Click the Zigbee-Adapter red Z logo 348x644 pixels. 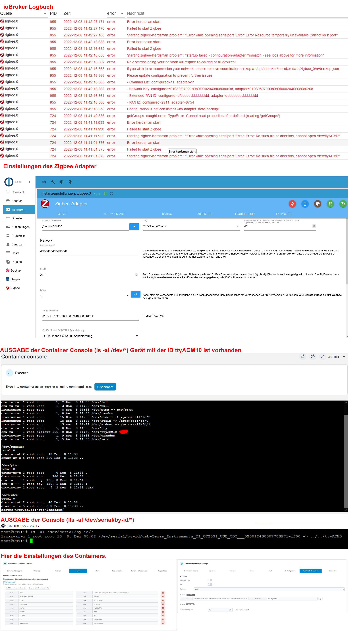[45, 204]
